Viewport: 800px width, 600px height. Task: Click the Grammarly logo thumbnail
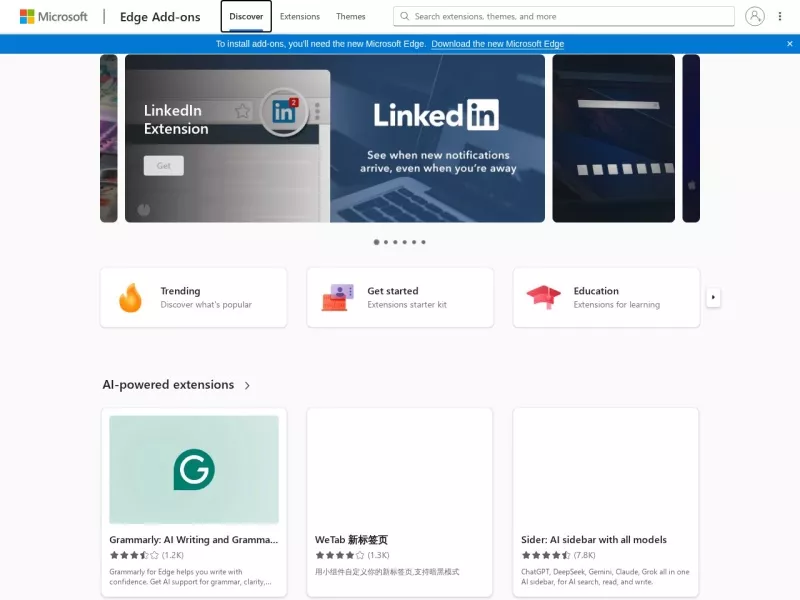[x=194, y=469]
